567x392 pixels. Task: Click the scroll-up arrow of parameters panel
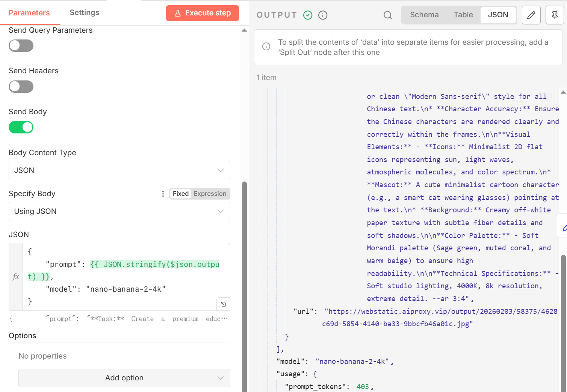coord(244,30)
